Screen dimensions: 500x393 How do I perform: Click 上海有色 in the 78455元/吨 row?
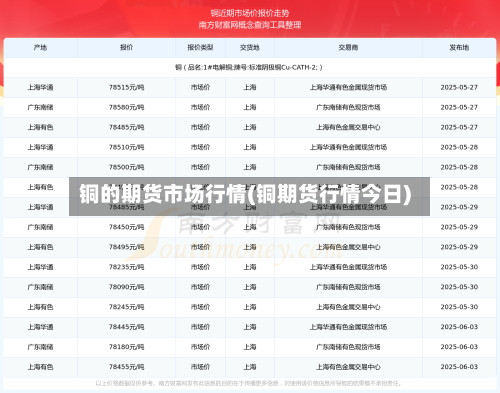coord(40,367)
